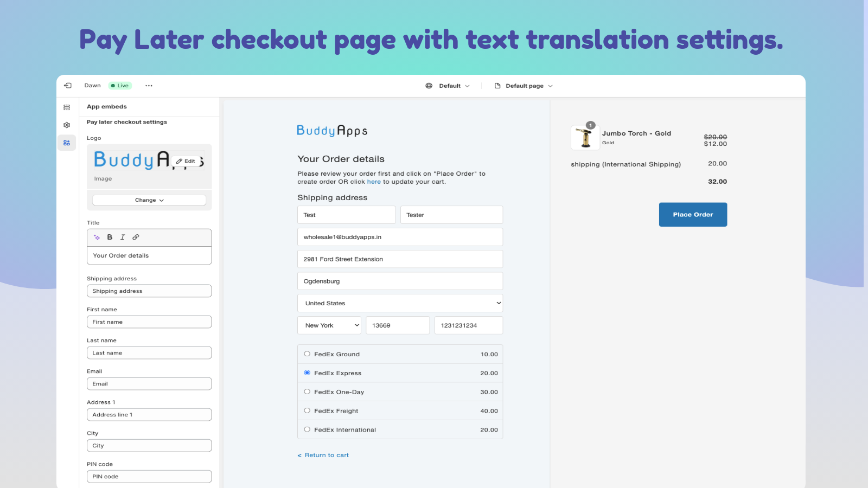868x488 pixels.
Task: Select the App embeds icon in sidebar
Action: pyautogui.click(x=66, y=142)
